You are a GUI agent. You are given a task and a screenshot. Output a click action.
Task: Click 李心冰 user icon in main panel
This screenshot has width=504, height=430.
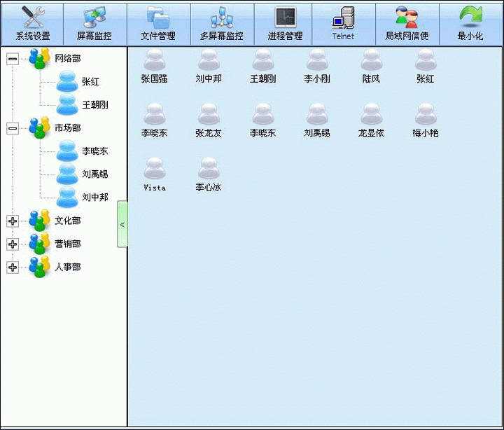(x=209, y=174)
